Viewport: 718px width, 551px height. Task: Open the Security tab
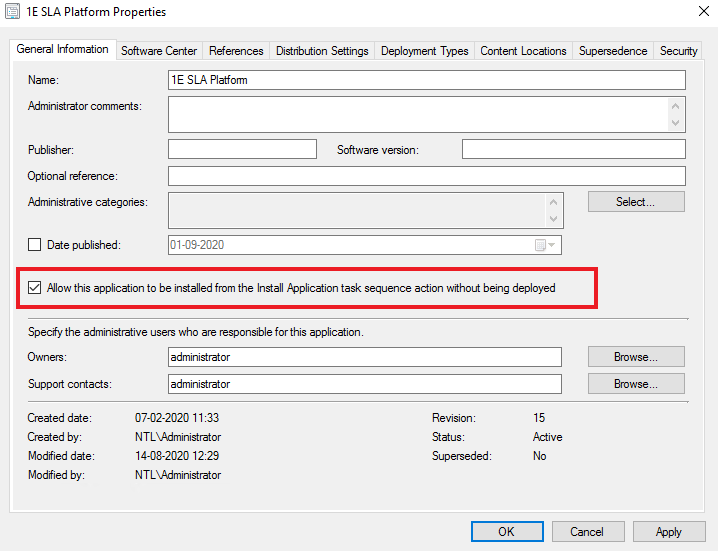click(x=678, y=51)
